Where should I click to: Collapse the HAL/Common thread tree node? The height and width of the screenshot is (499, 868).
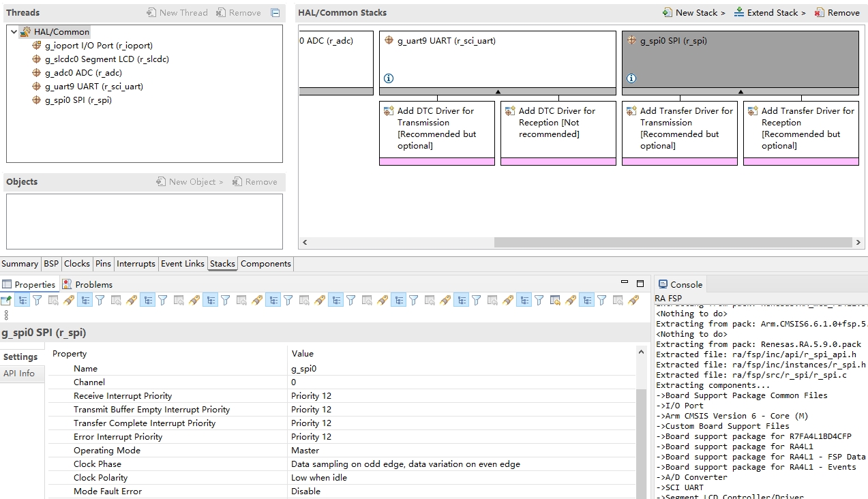[14, 32]
